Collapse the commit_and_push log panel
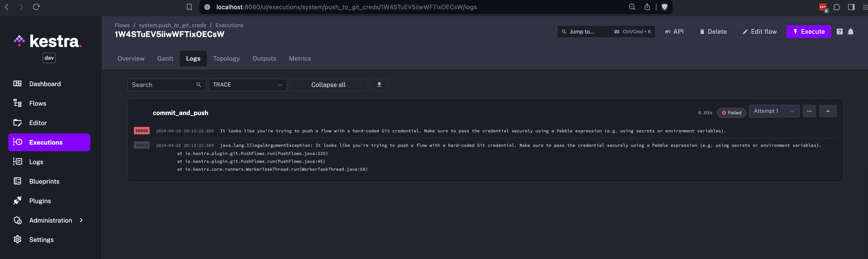 pos(828,111)
